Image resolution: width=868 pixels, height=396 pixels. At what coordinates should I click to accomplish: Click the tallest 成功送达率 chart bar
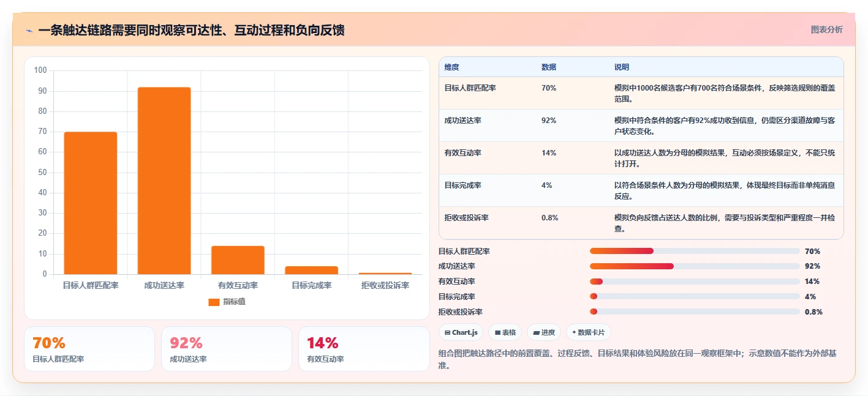pyautogui.click(x=164, y=181)
